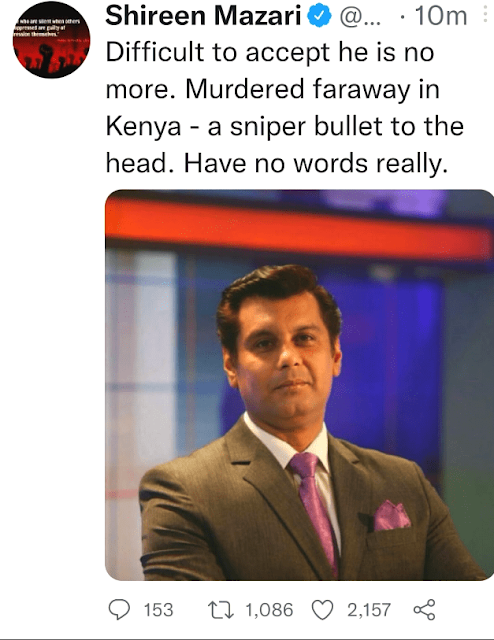This screenshot has width=494, height=640.
Task: Click the 153 replies count
Action: click(x=158, y=610)
